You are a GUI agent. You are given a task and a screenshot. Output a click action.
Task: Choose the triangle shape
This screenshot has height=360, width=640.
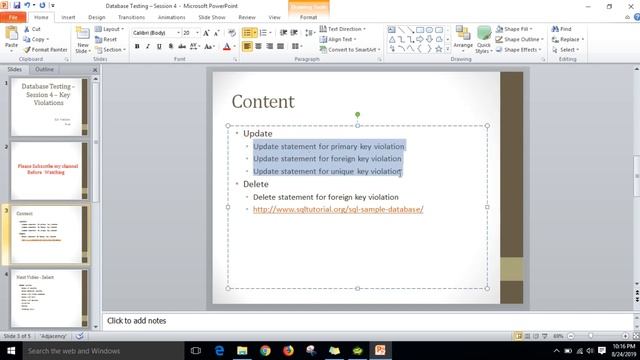391,39
